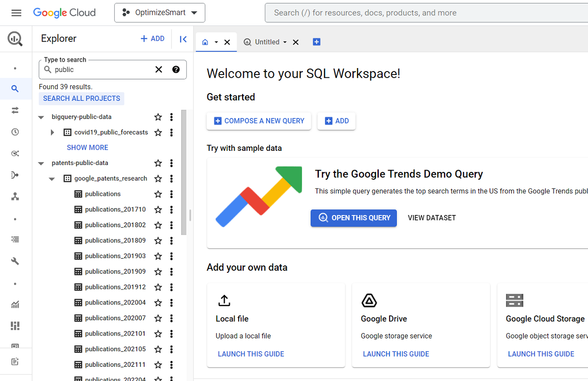Star the google_patents_research dataset
This screenshot has width=588, height=381.
158,179
